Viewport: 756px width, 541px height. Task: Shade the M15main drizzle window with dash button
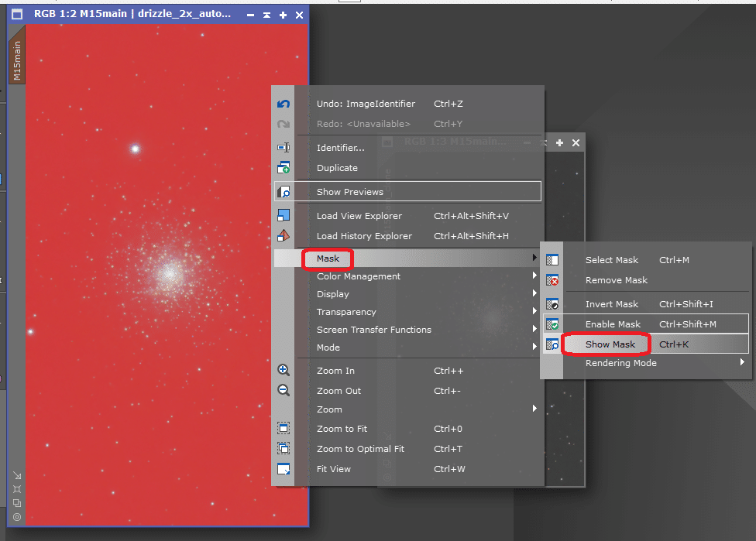(250, 15)
